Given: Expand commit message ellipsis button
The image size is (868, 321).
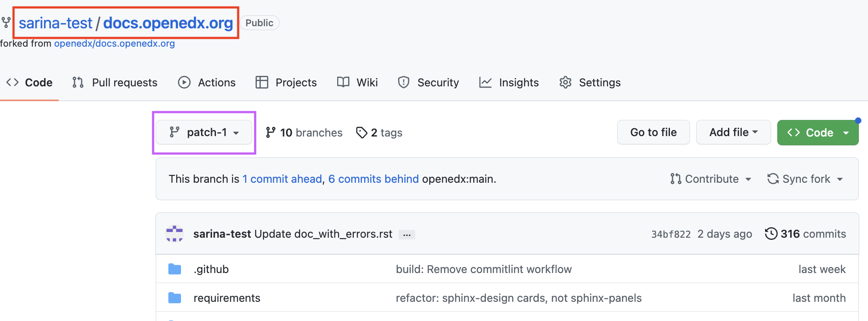Looking at the screenshot, I should click(x=407, y=235).
